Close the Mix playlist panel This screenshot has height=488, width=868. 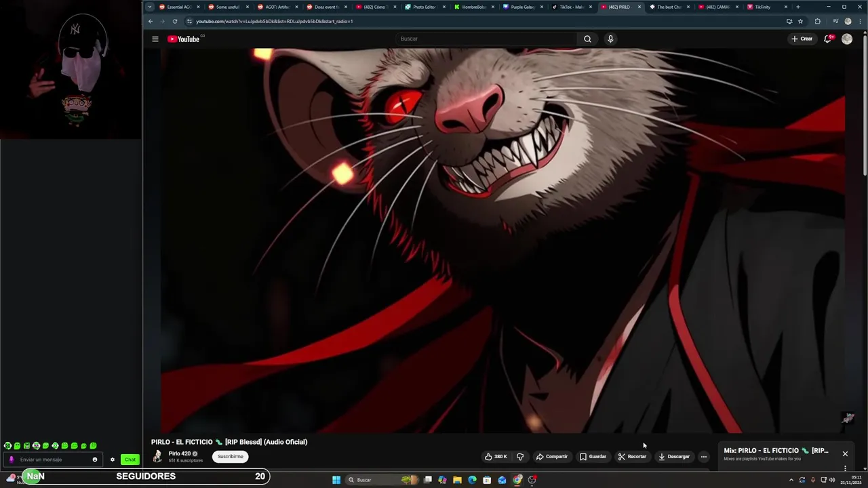[x=845, y=453]
